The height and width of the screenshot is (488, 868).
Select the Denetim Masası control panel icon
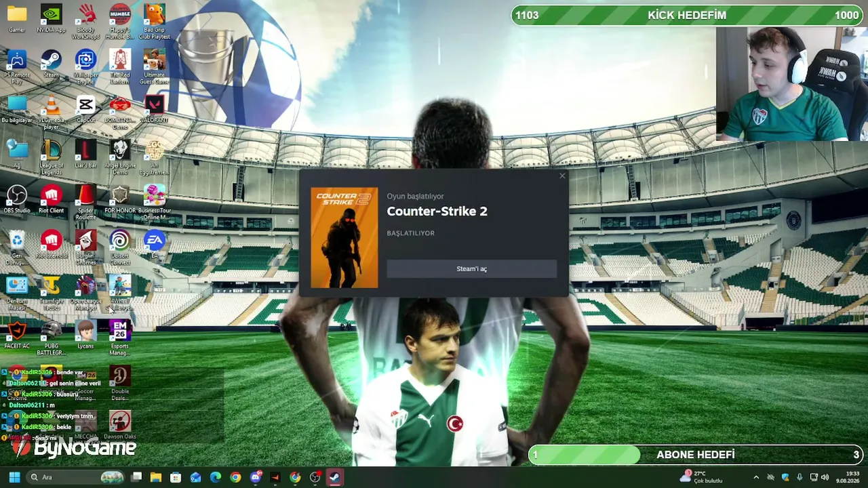pos(17,294)
